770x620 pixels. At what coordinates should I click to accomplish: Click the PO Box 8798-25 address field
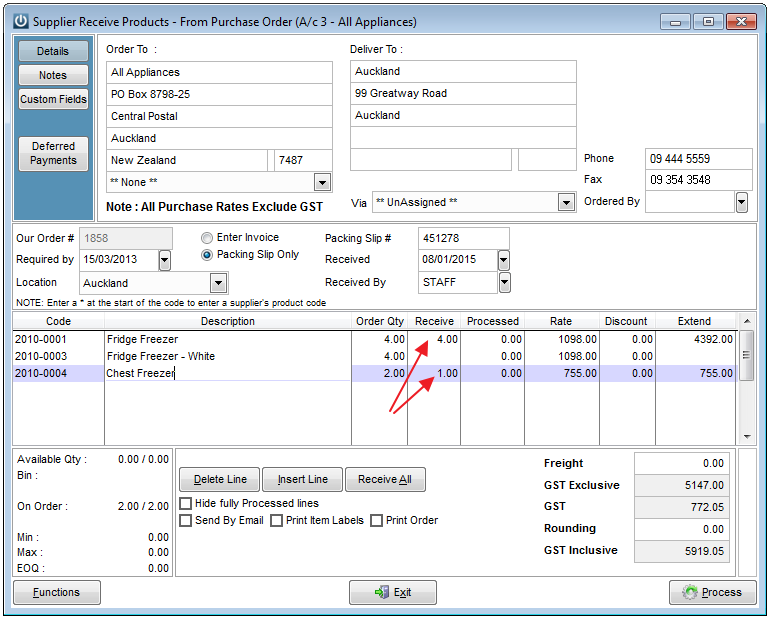220,94
